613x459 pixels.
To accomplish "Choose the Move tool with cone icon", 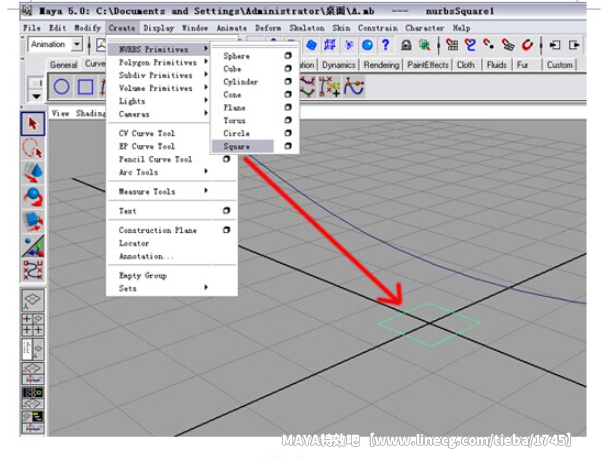I will tap(33, 172).
